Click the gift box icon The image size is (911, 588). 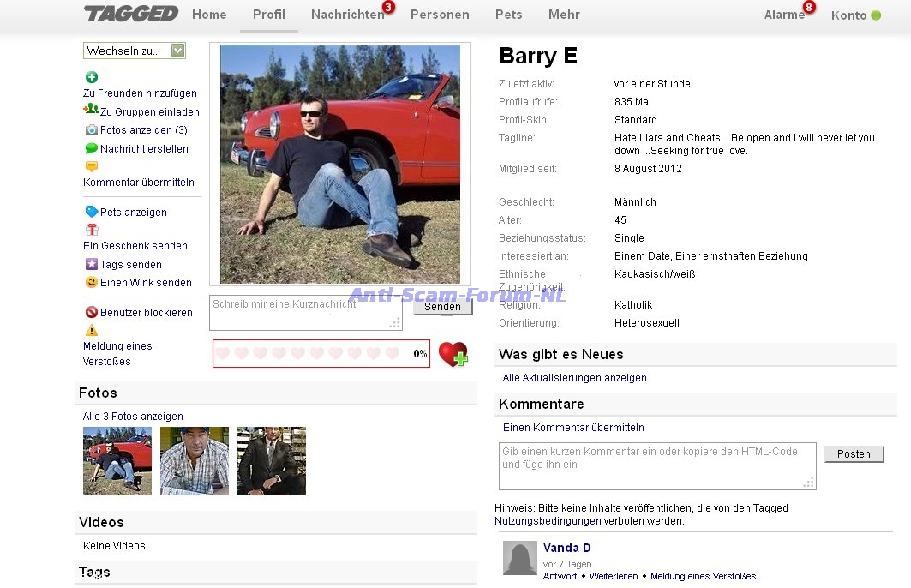pos(92,230)
